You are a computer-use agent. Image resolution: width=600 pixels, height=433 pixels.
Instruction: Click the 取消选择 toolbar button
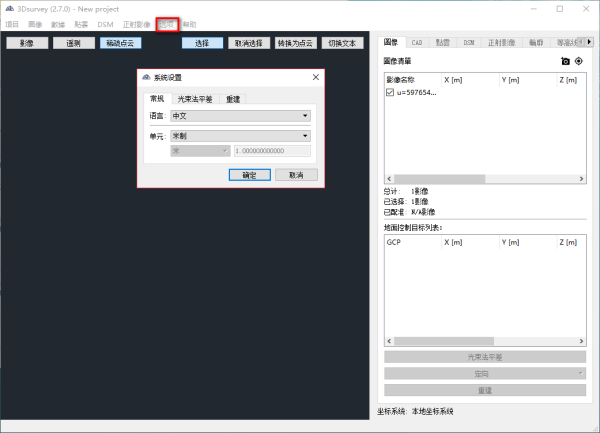[249, 43]
